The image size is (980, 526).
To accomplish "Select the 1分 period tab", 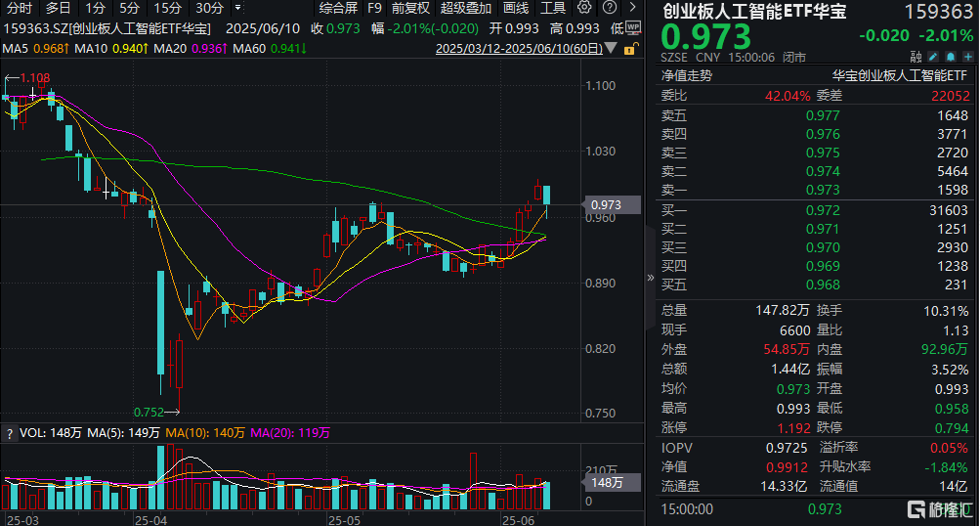I will tap(95, 8).
